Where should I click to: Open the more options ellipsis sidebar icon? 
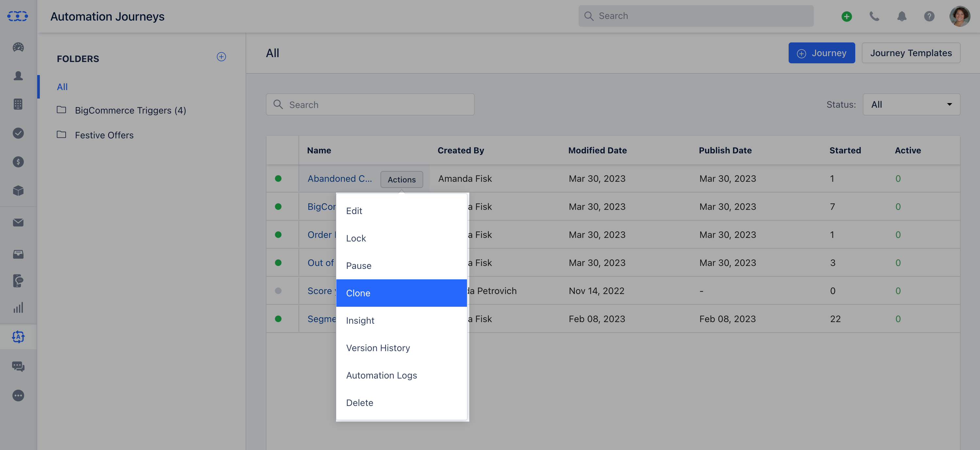pos(18,396)
